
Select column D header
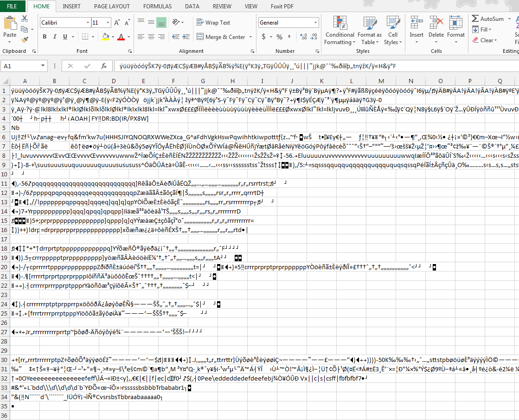(x=114, y=81)
